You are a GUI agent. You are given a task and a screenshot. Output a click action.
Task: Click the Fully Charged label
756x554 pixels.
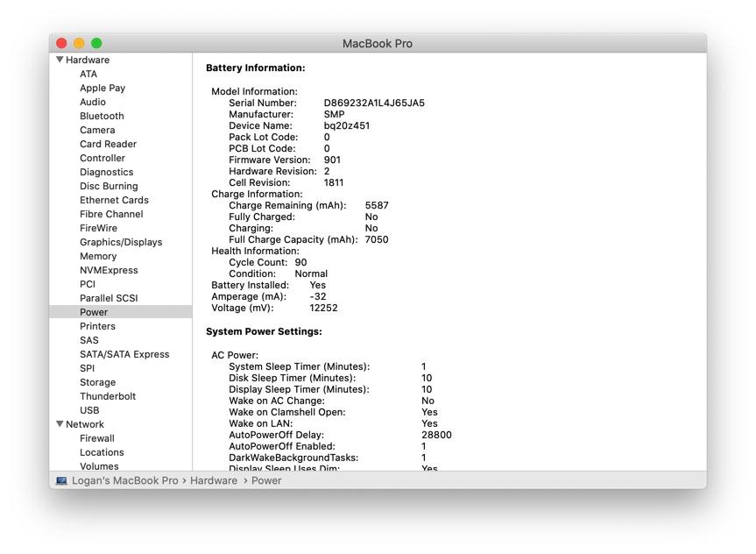(x=262, y=217)
